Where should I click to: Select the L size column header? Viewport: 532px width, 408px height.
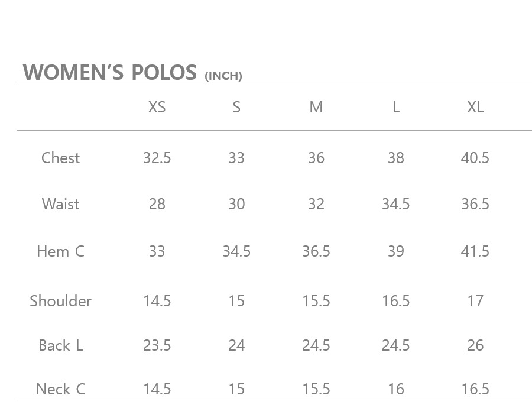pyautogui.click(x=395, y=107)
